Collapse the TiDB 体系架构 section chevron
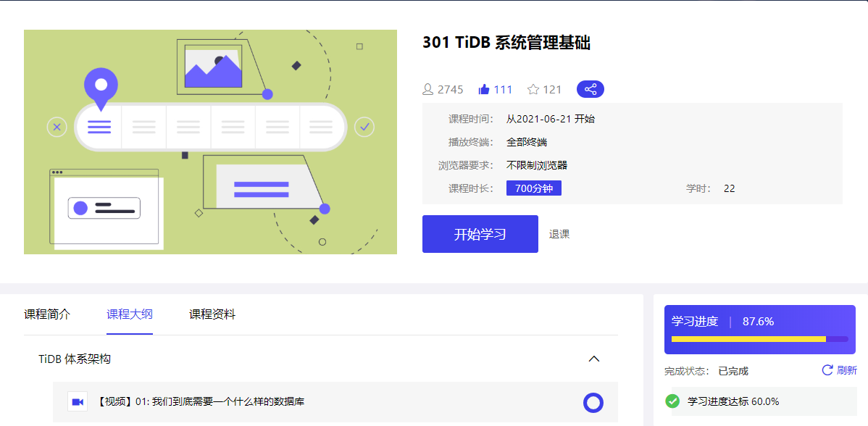 (594, 359)
